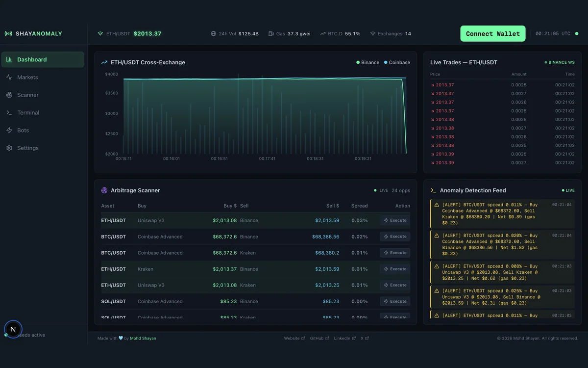588x368 pixels.
Task: Click the wifi icon beside Exchanges
Action: (x=373, y=34)
